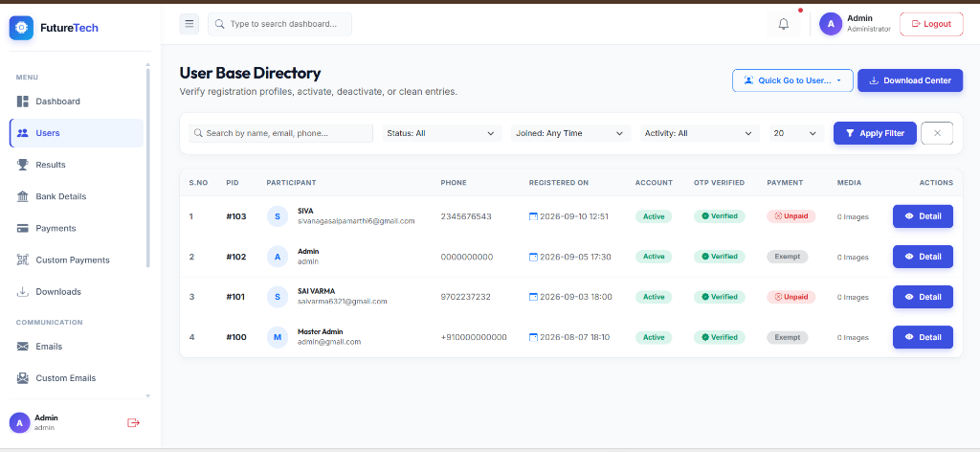
Task: Click the FutureTech gear logo icon
Action: point(21,28)
